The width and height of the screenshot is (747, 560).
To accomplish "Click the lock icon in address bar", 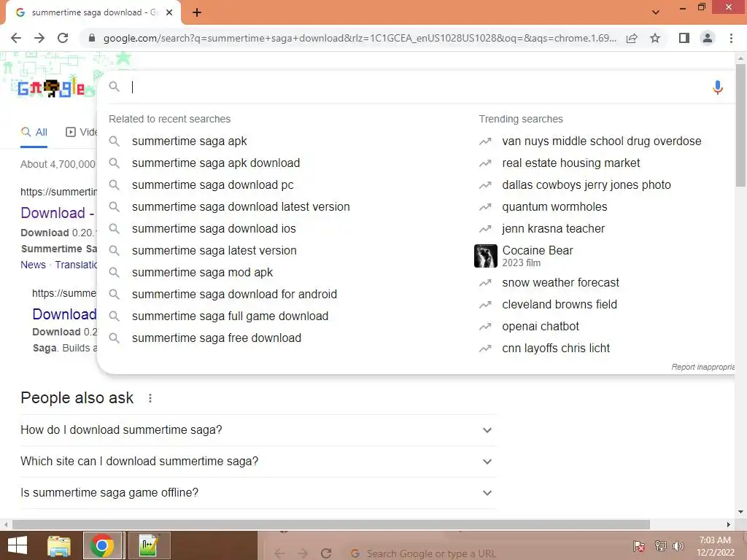I will point(92,38).
